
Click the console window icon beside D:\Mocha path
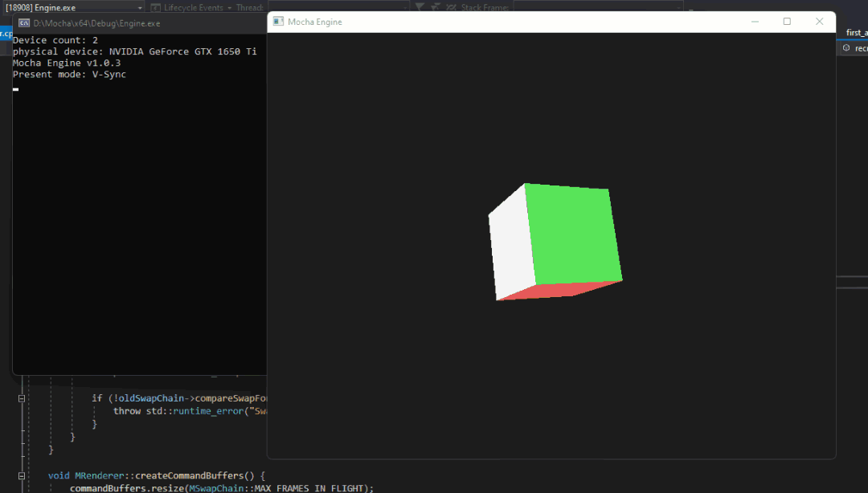point(24,23)
